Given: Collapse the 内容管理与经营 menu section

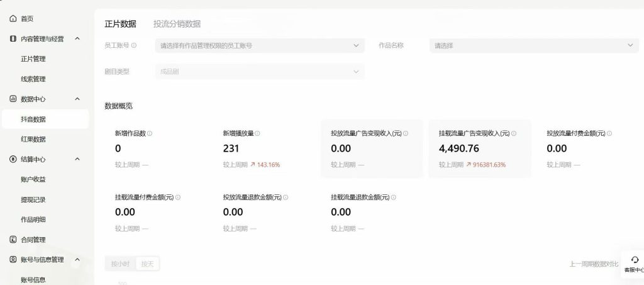Looking at the screenshot, I should (77, 38).
